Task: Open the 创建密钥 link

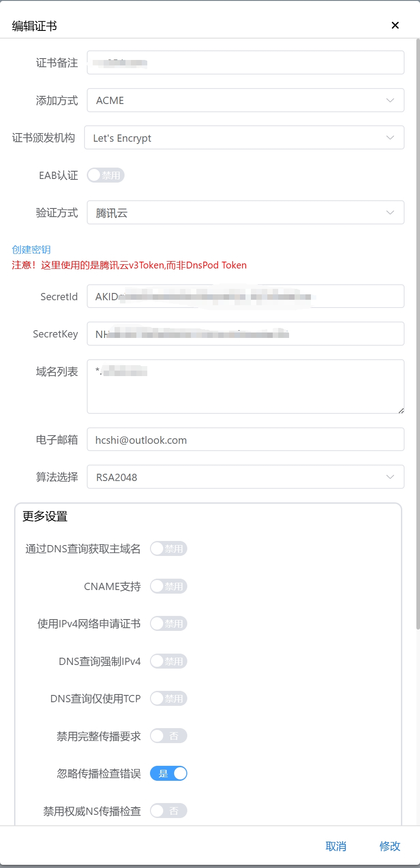Action: coord(31,249)
